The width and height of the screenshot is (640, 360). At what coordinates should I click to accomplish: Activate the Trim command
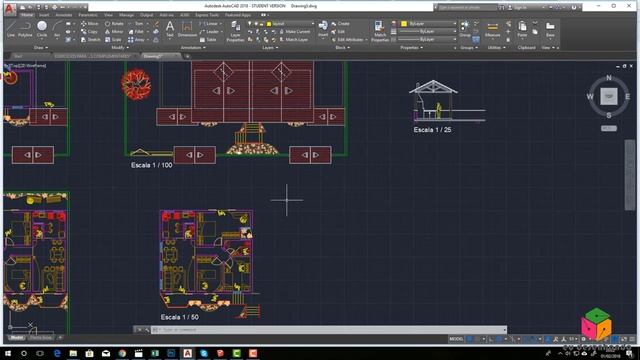[136, 24]
